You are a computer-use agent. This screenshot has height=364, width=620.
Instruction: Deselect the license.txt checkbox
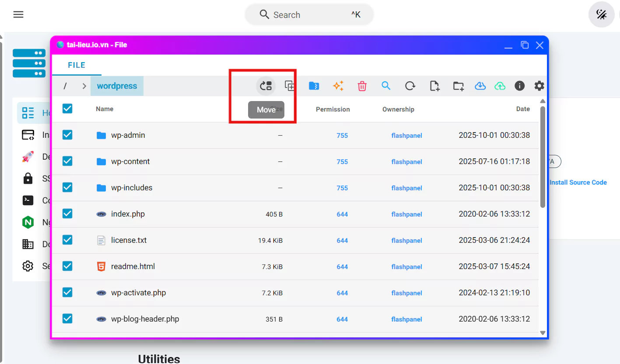[67, 240]
